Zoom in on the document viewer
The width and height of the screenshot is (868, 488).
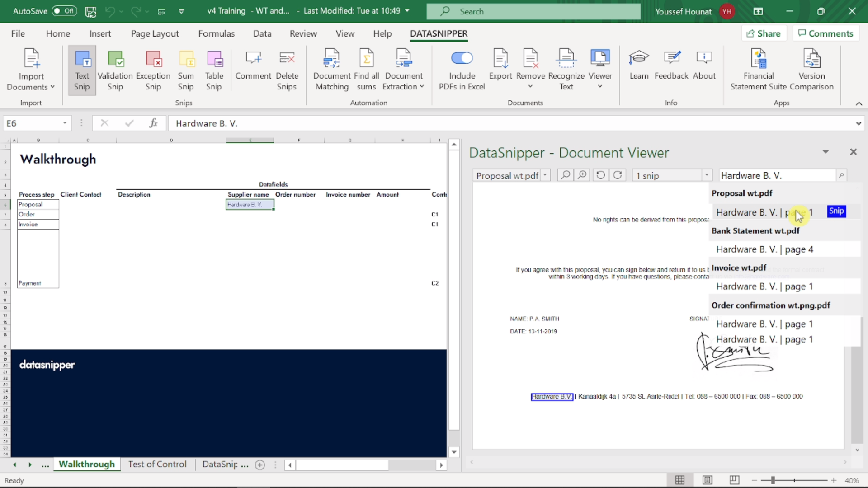[583, 175]
